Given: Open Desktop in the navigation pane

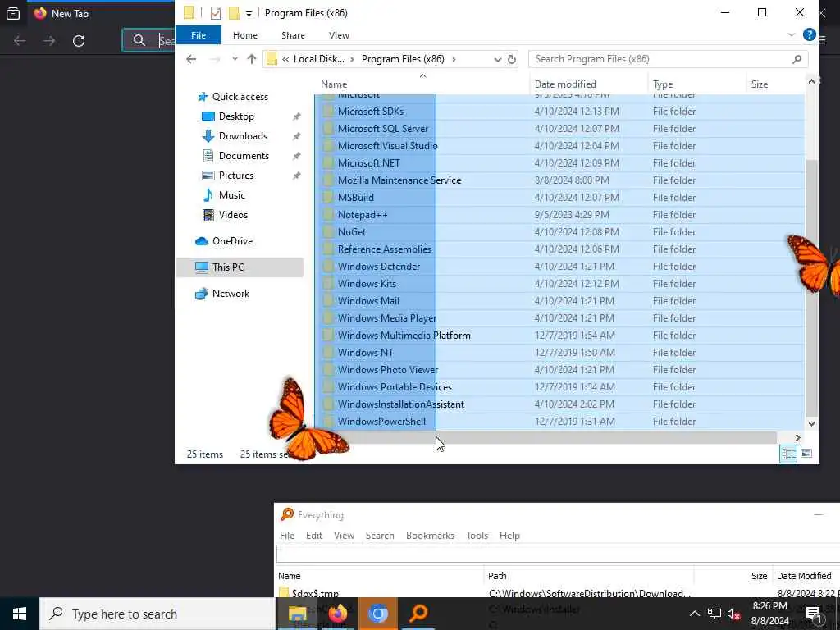Looking at the screenshot, I should coord(236,116).
